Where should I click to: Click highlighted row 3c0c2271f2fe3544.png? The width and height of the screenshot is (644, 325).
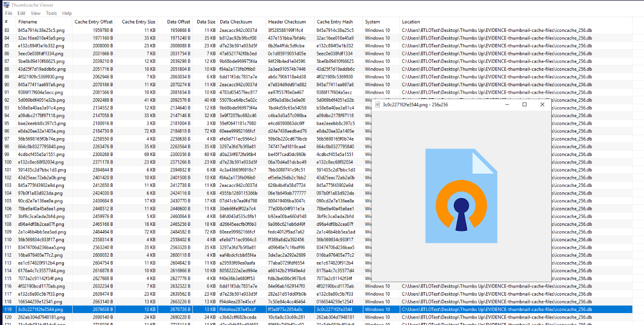click(x=317, y=310)
